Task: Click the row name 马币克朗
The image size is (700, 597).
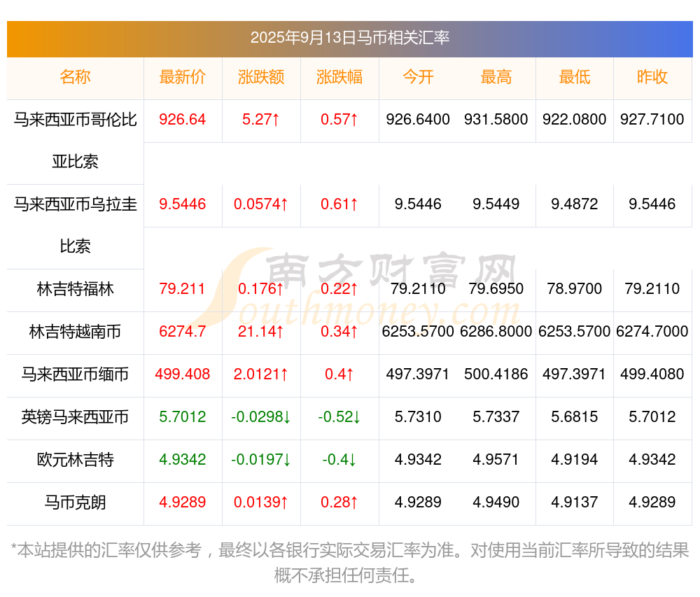Action: pyautogui.click(x=75, y=503)
